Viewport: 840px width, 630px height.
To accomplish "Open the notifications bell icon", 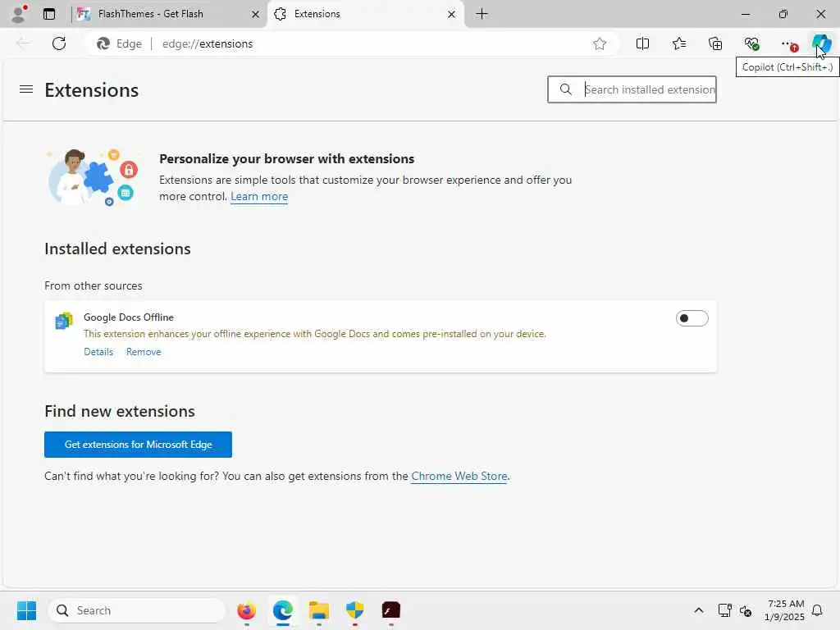I will click(818, 610).
